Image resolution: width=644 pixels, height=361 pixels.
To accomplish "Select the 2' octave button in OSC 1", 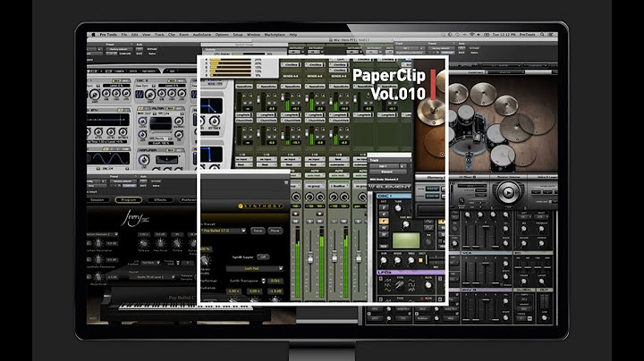I will click(383, 207).
